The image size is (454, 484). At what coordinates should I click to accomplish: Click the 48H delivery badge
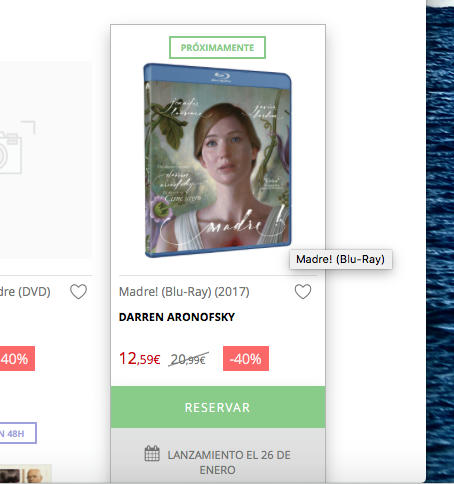(x=18, y=433)
